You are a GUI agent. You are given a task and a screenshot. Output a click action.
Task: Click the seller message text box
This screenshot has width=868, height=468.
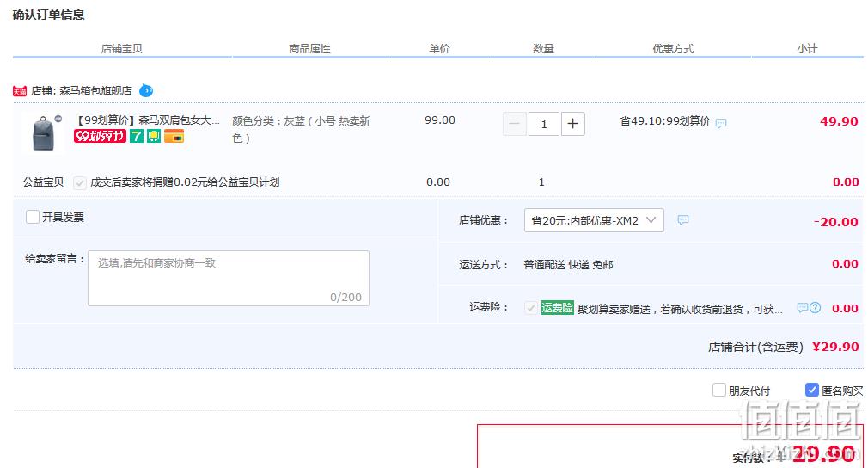point(229,278)
